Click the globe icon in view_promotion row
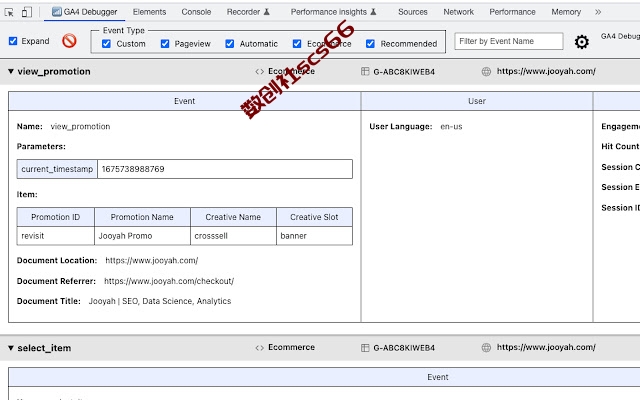Image resolution: width=640 pixels, height=400 pixels. pos(486,71)
